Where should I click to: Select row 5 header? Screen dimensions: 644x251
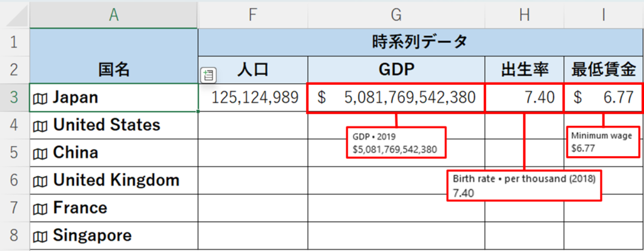15,153
